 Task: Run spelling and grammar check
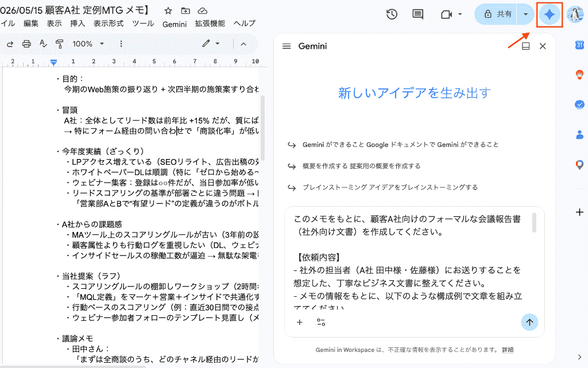(x=43, y=44)
